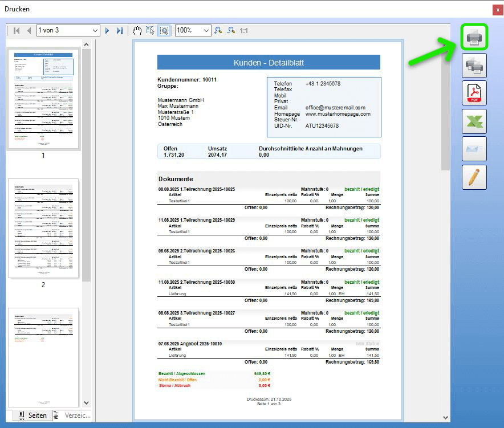Toggle the magnifier zoom mode tool
This screenshot has height=428, width=504.
[164, 30]
